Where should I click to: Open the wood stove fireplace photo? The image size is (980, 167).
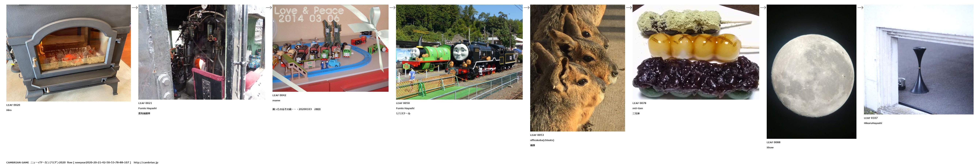pos(69,53)
